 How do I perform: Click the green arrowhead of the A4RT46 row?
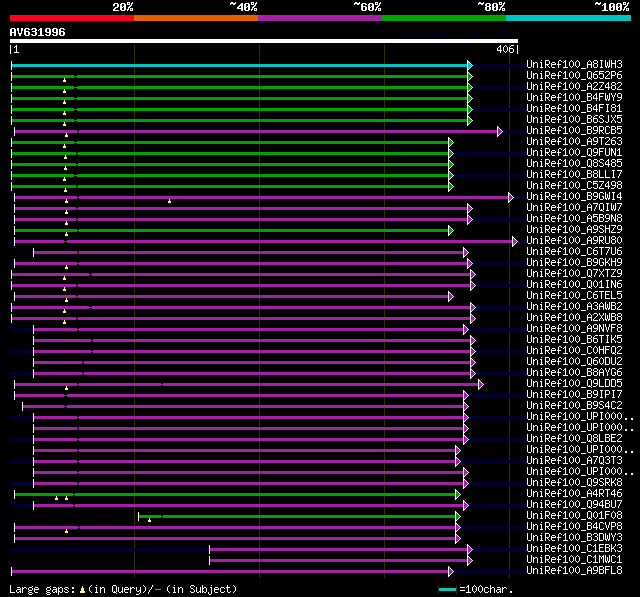(458, 495)
